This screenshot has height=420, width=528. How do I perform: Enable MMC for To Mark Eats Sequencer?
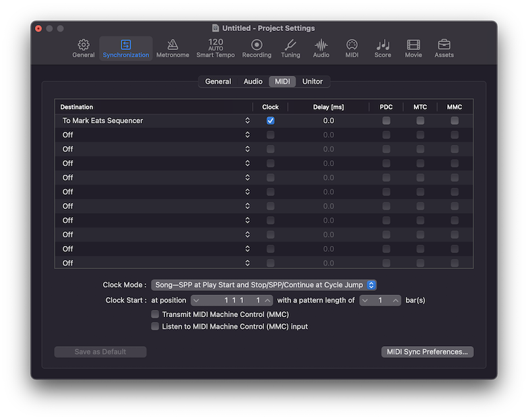click(455, 121)
